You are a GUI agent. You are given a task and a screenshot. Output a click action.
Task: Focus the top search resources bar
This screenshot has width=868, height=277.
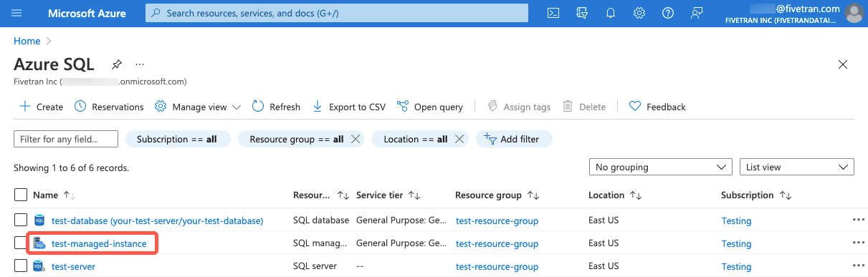tap(336, 13)
